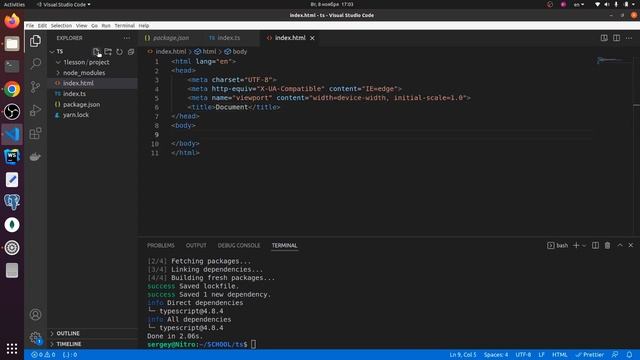Open notifications bell in status bar
Viewport: 640px width, 360px height.
[x=629, y=355]
